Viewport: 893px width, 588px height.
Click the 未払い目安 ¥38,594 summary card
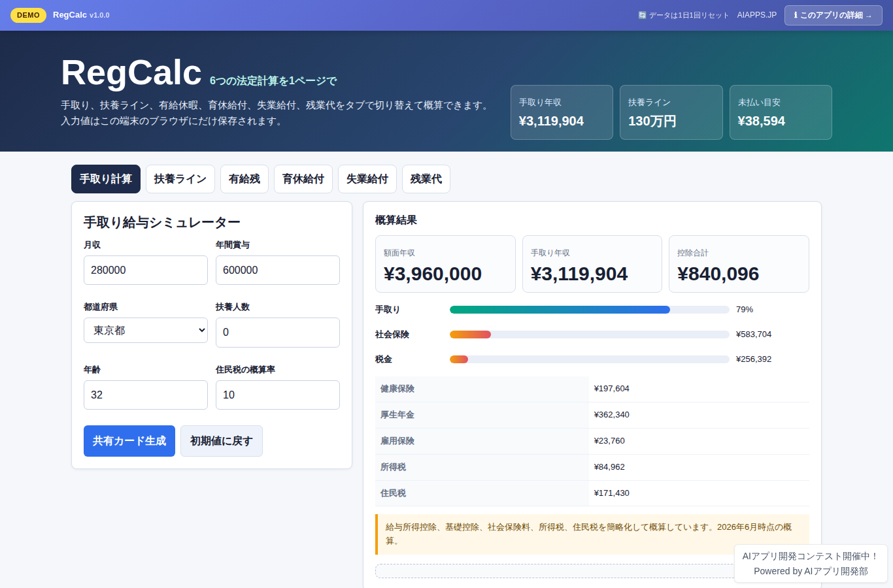tap(781, 112)
